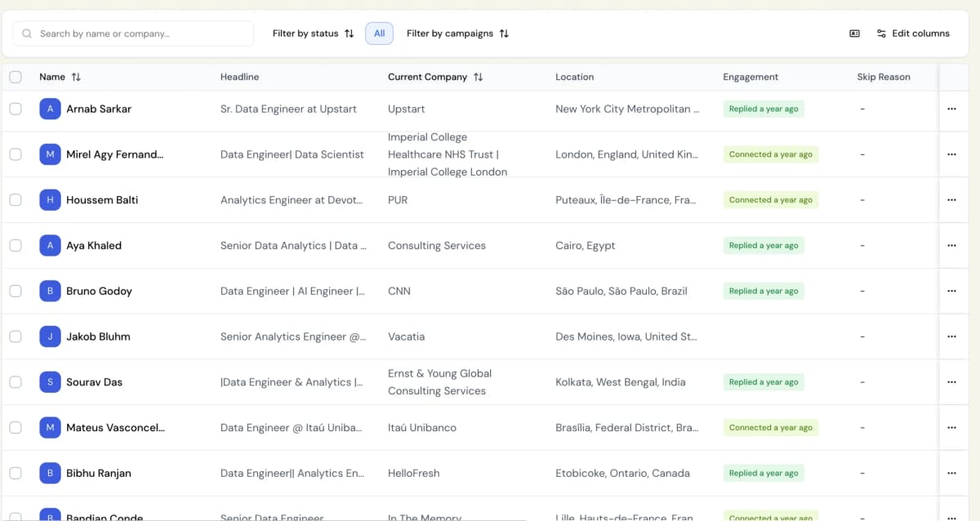This screenshot has width=980, height=521.
Task: Open row options for Arnab Sarkar
Action: point(951,109)
